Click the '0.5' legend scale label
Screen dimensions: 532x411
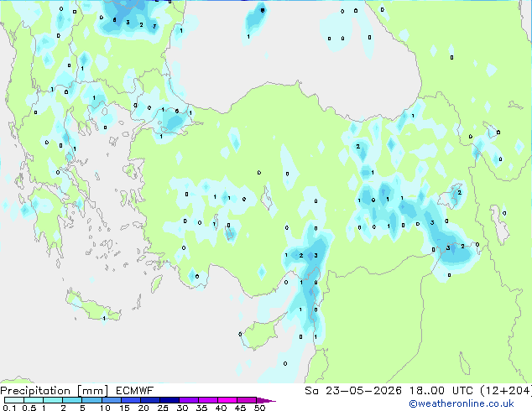click(29, 408)
